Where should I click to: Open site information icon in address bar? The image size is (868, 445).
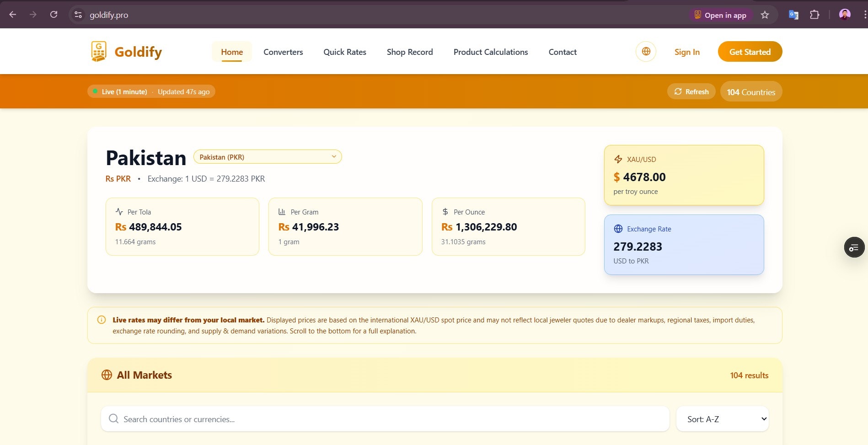tap(78, 15)
